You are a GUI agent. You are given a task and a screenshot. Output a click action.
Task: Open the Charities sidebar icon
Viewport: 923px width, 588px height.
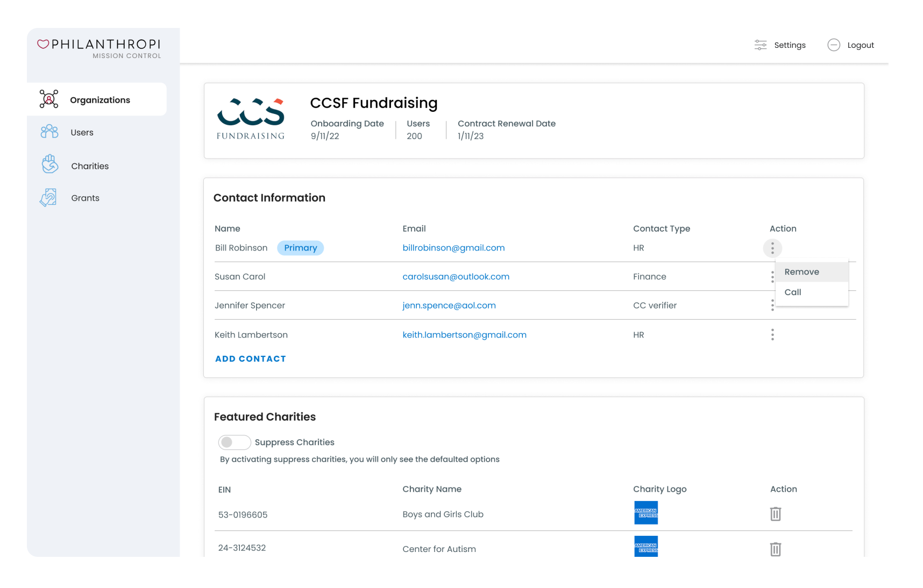[x=48, y=164]
